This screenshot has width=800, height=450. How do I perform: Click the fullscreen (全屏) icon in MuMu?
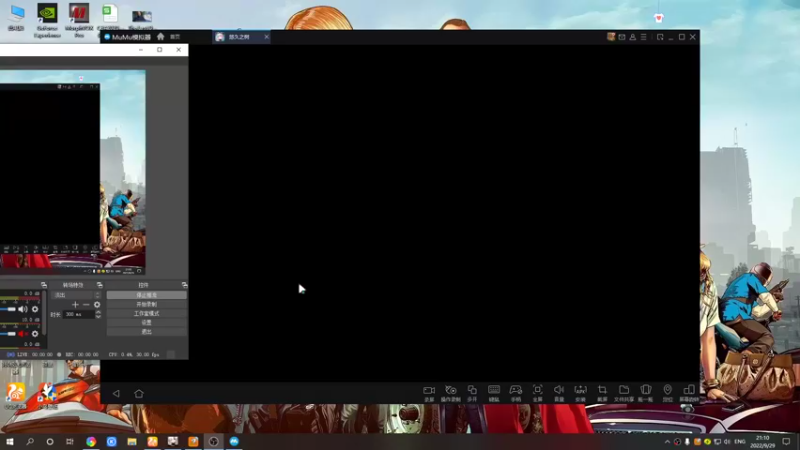coord(537,390)
